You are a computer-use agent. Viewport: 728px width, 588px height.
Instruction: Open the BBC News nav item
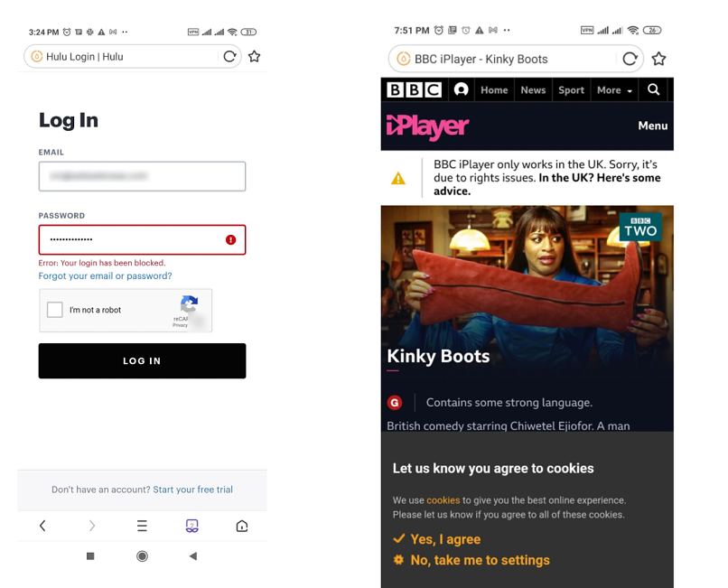[533, 90]
